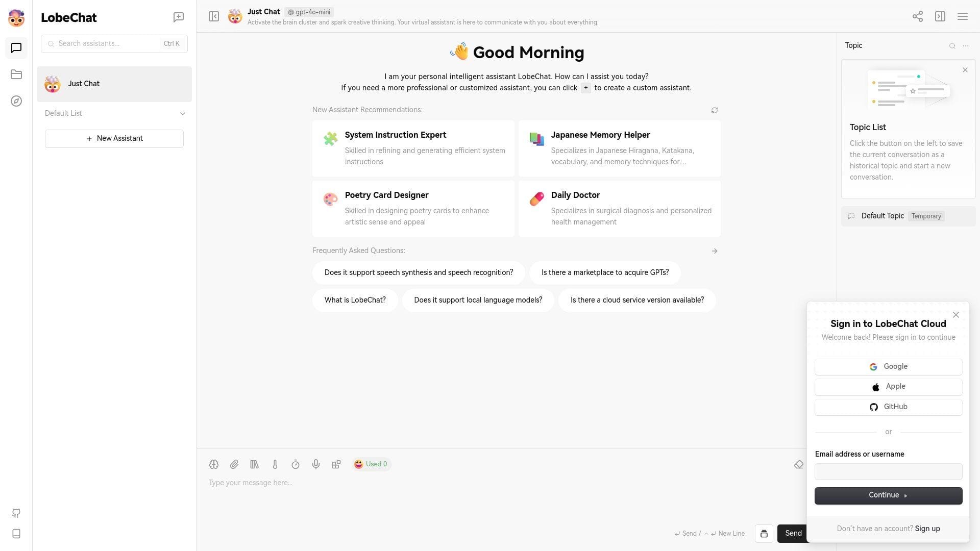
Task: Click the New Assistant button
Action: [114, 138]
